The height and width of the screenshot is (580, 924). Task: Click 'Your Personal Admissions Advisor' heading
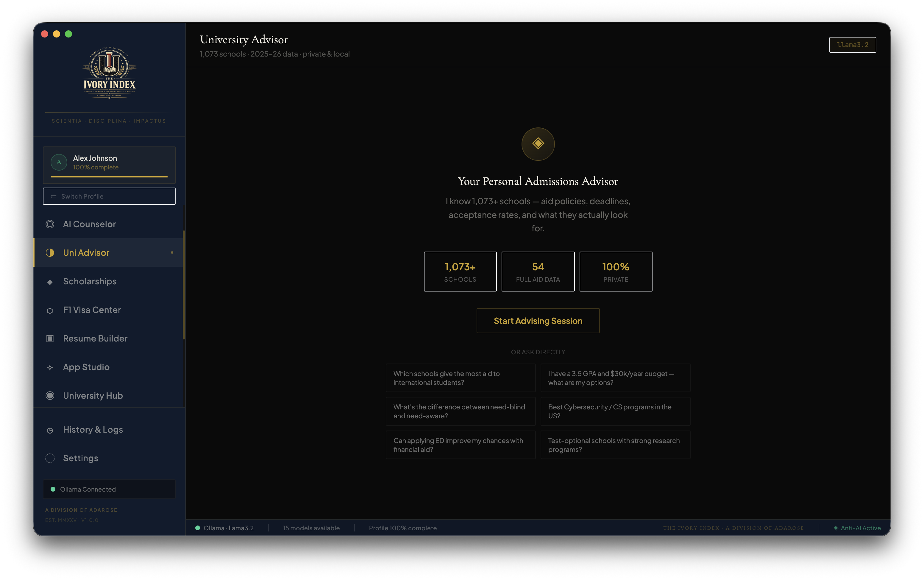pos(538,181)
